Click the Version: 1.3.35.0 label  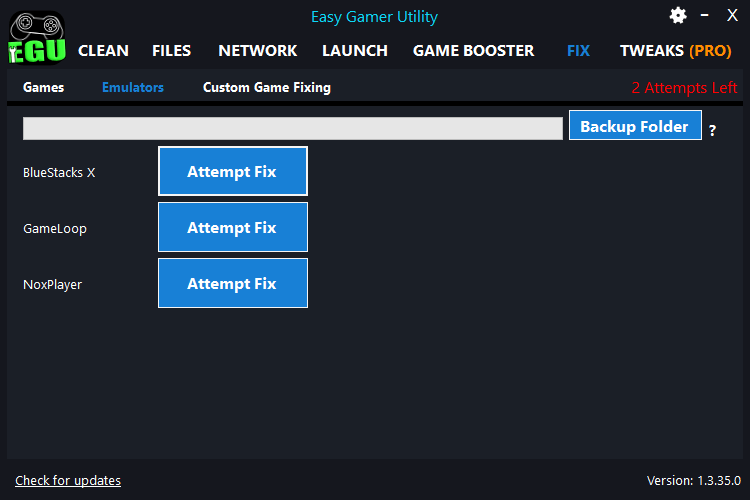[694, 480]
